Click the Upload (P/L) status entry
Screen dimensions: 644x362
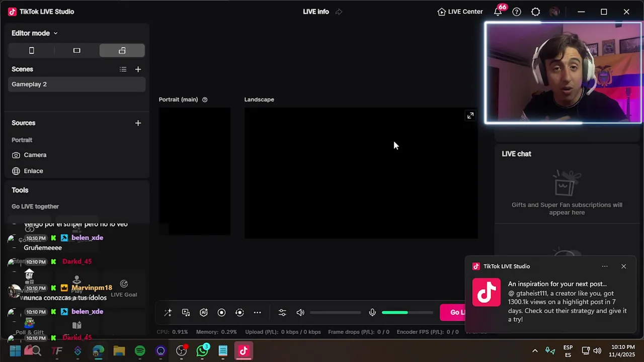pyautogui.click(x=283, y=332)
